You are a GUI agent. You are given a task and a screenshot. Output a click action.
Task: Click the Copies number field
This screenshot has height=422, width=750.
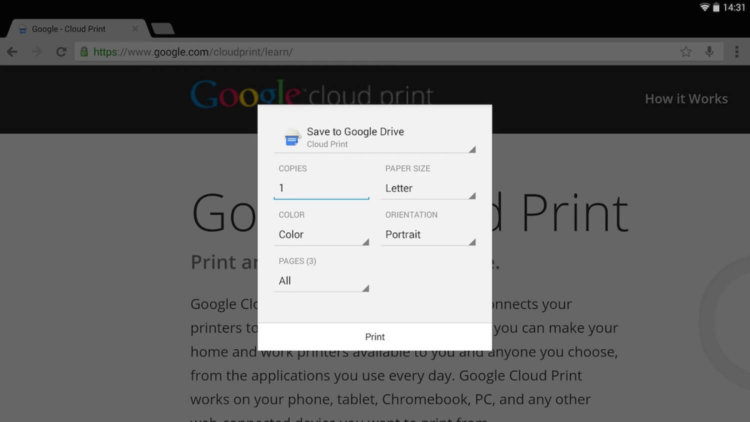[x=322, y=188]
